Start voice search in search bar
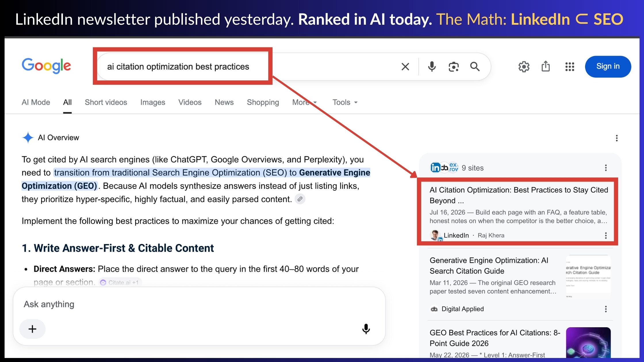The width and height of the screenshot is (644, 362). [x=432, y=67]
